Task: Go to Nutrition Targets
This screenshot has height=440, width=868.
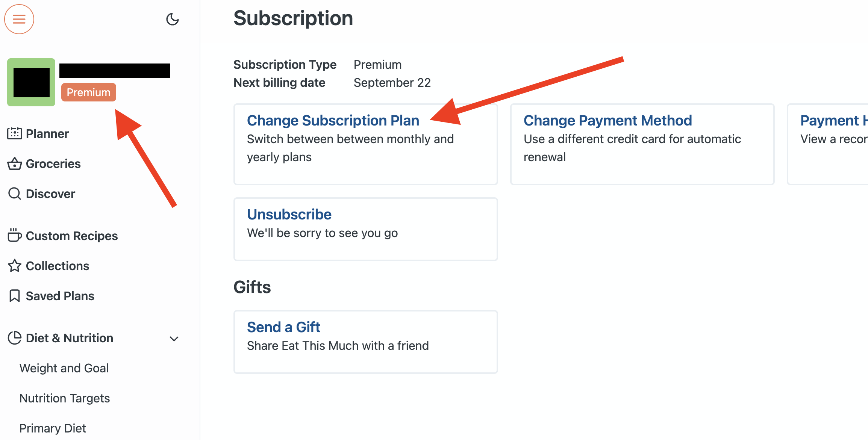Action: click(x=65, y=398)
